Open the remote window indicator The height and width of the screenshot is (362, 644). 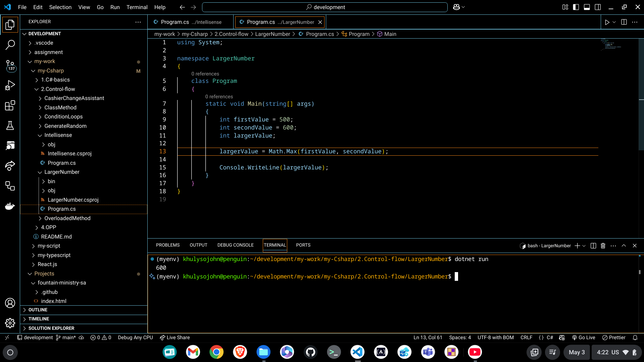point(7,338)
